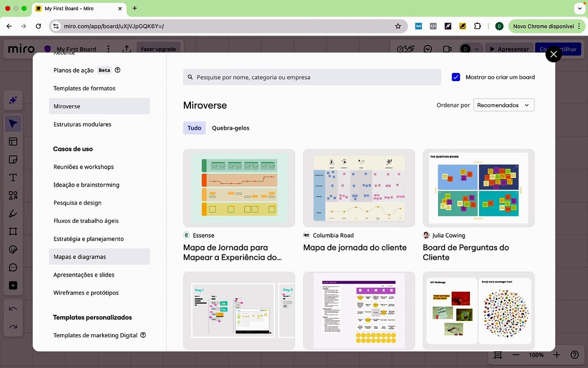This screenshot has height=368, width=588.
Task: Zoom in with plus button
Action: coord(556,355)
